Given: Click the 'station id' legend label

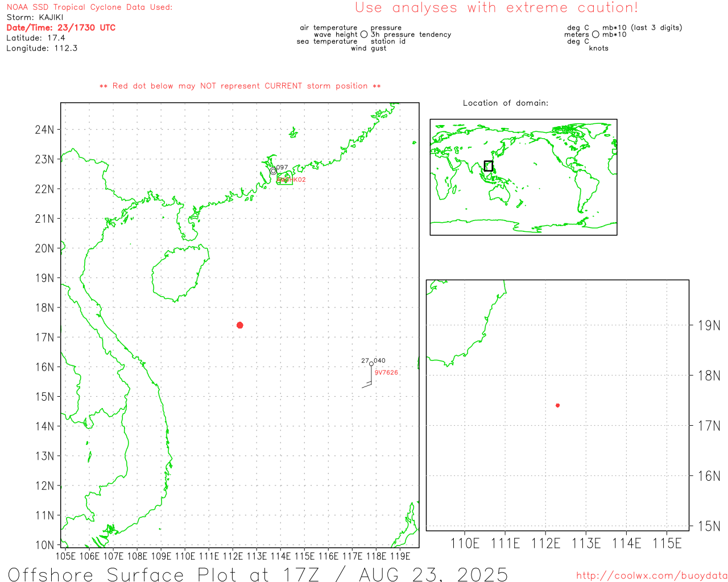Looking at the screenshot, I should click(388, 41).
